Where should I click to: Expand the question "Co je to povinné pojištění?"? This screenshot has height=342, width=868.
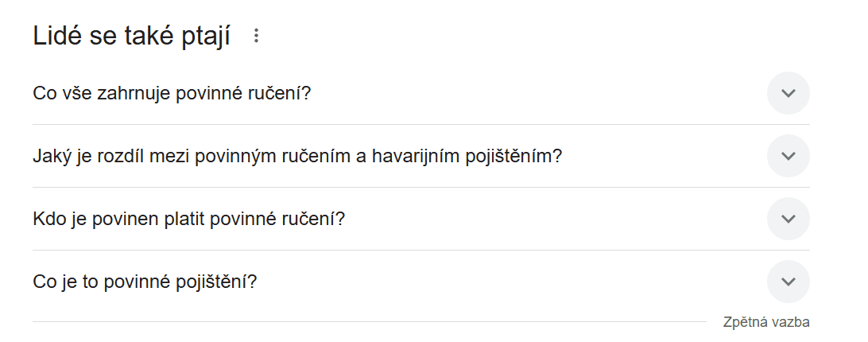145,282
